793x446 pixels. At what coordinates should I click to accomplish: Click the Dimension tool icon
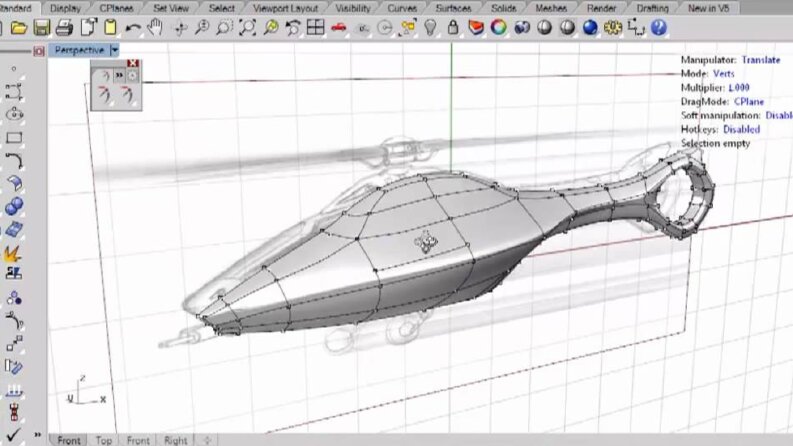tap(636, 28)
